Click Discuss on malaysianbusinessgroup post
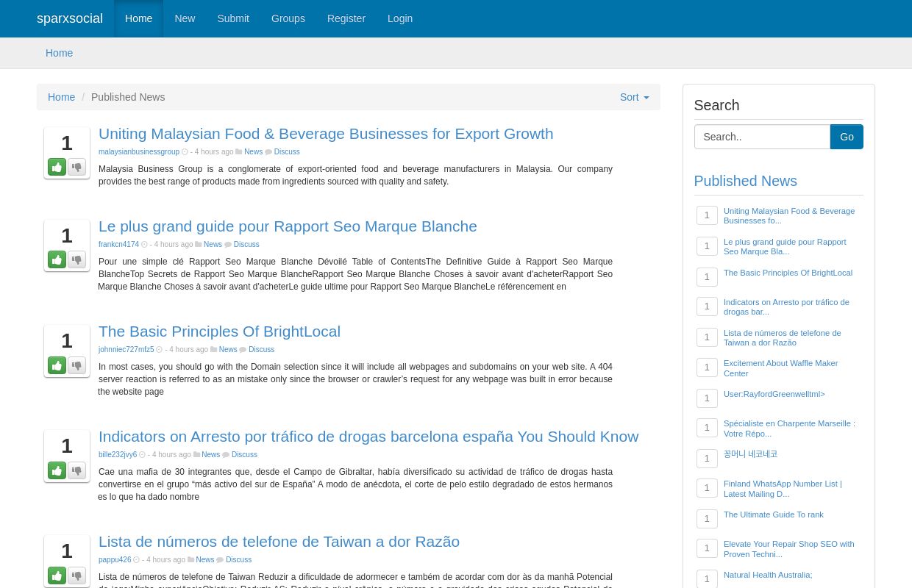The height and width of the screenshot is (588, 912). [x=287, y=152]
